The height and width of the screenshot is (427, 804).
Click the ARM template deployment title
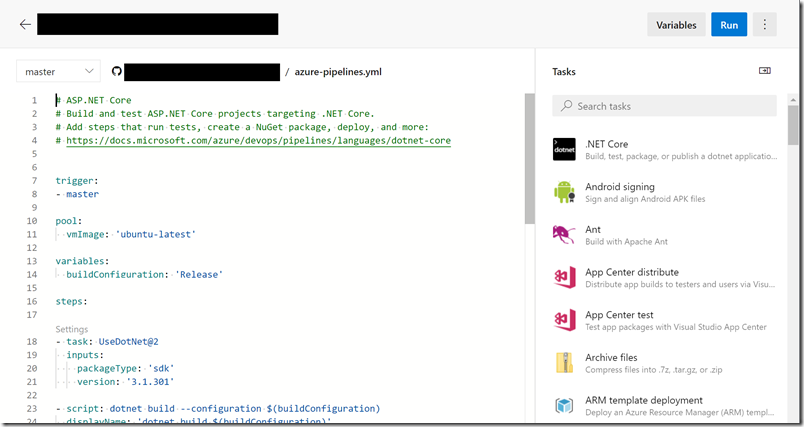644,400
